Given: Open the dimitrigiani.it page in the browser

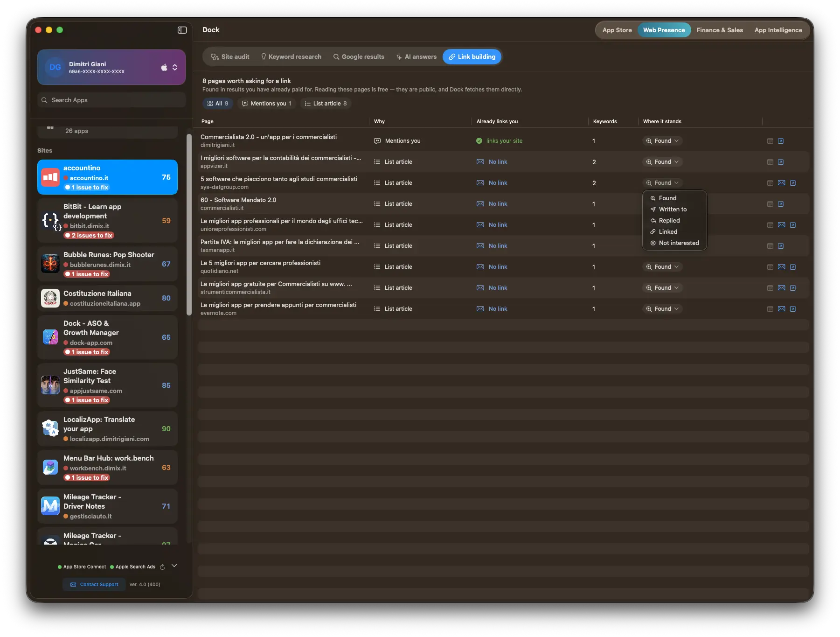Looking at the screenshot, I should coord(781,141).
